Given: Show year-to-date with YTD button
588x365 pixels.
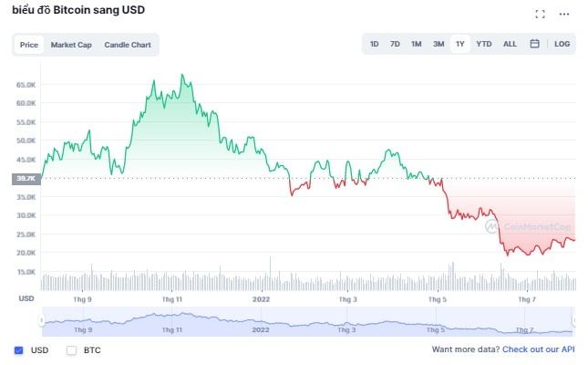Looking at the screenshot, I should [484, 44].
